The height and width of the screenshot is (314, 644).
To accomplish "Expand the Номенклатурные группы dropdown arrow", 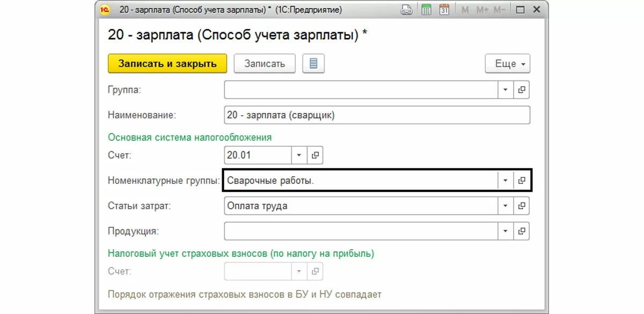I will pos(505,181).
